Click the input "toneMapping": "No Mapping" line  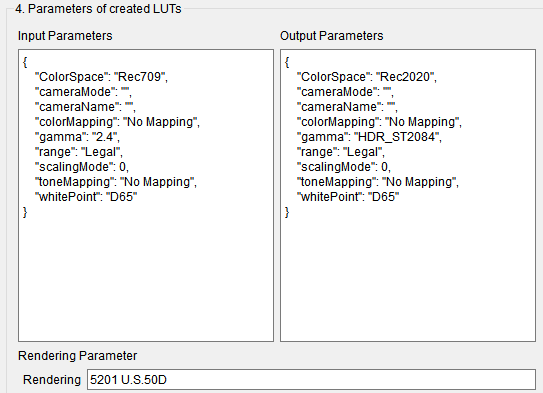tap(116, 182)
